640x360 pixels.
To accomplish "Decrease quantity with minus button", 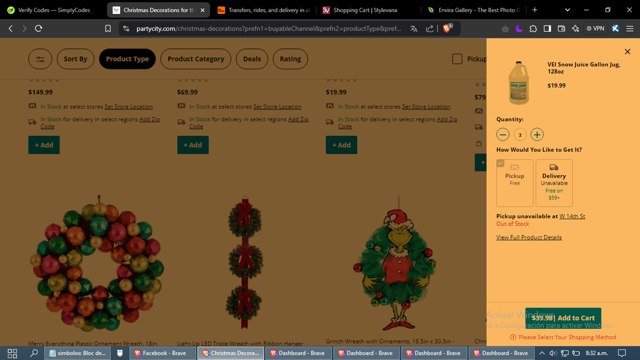I will pyautogui.click(x=503, y=134).
